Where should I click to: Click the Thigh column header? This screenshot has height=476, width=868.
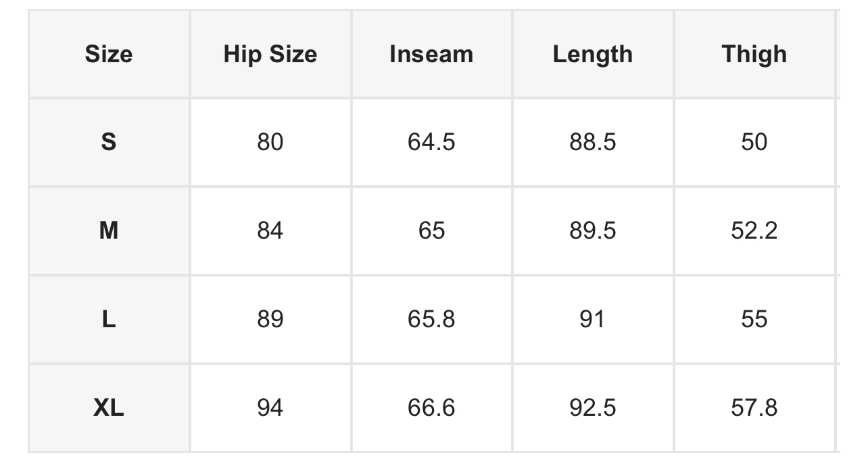pos(754,54)
